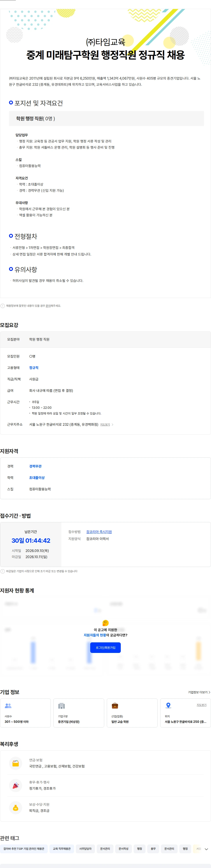Click 잡코리아 즉시지원 link
The width and height of the screenshot is (211, 868).
[x=99, y=532]
